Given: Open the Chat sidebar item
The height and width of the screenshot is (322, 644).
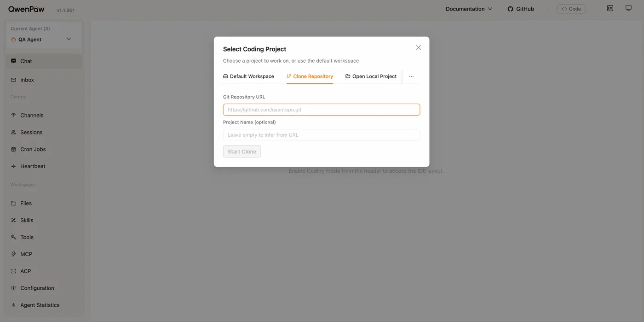Looking at the screenshot, I should [44, 61].
